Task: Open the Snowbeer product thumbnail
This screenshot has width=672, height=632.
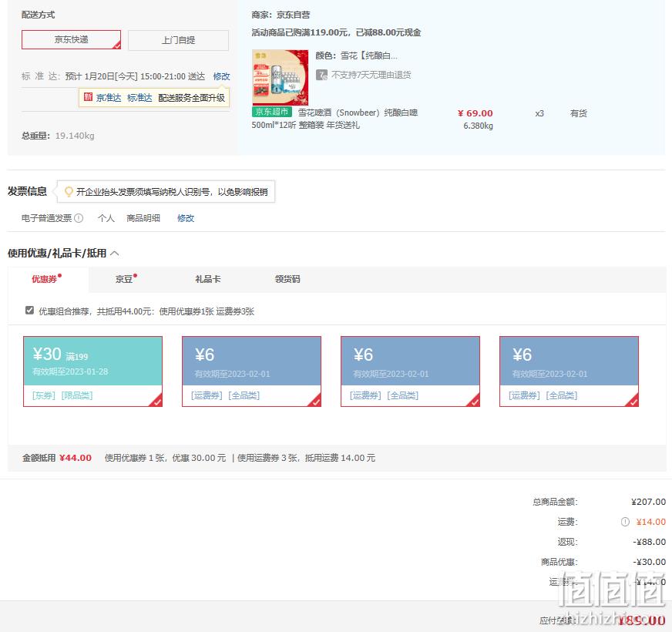Action: tap(281, 77)
